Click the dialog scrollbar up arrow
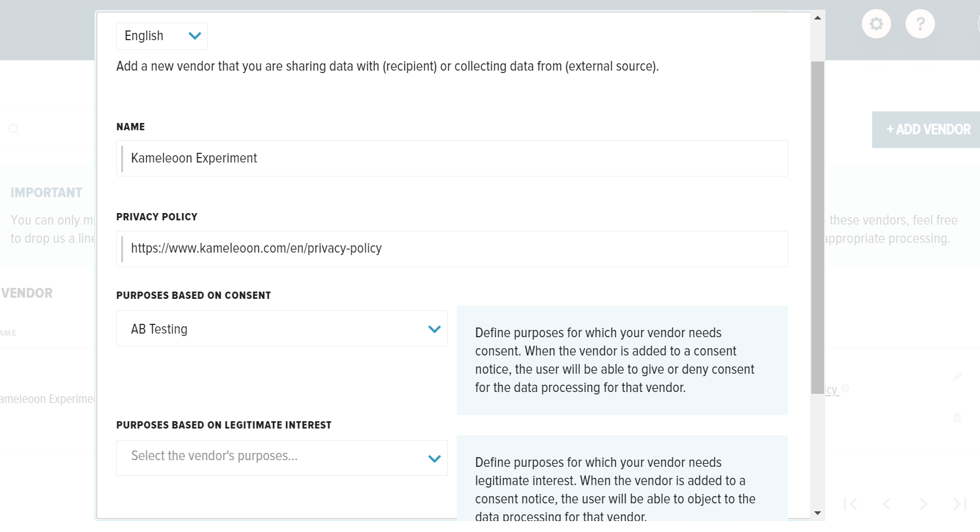Image resolution: width=980 pixels, height=532 pixels. 818,18
